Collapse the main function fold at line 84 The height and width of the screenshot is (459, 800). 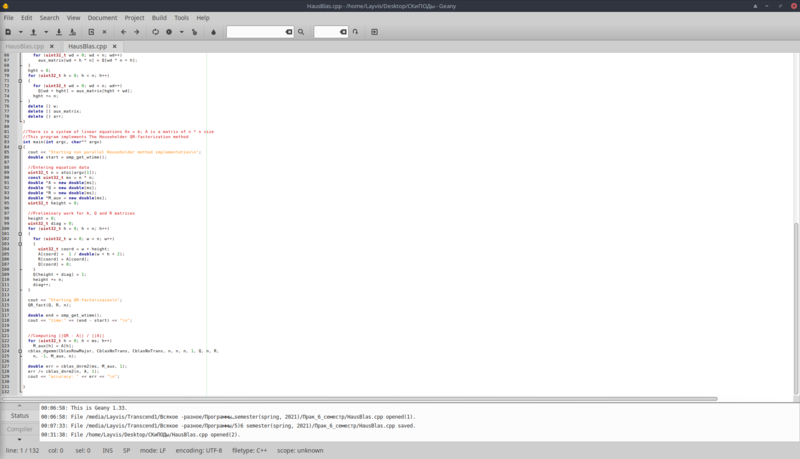[x=20, y=147]
